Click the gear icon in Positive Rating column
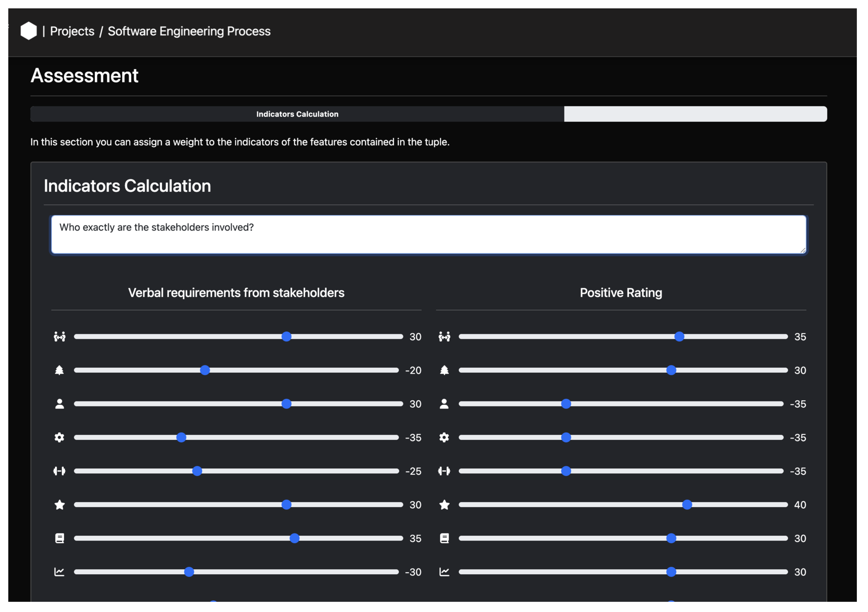 tap(444, 437)
